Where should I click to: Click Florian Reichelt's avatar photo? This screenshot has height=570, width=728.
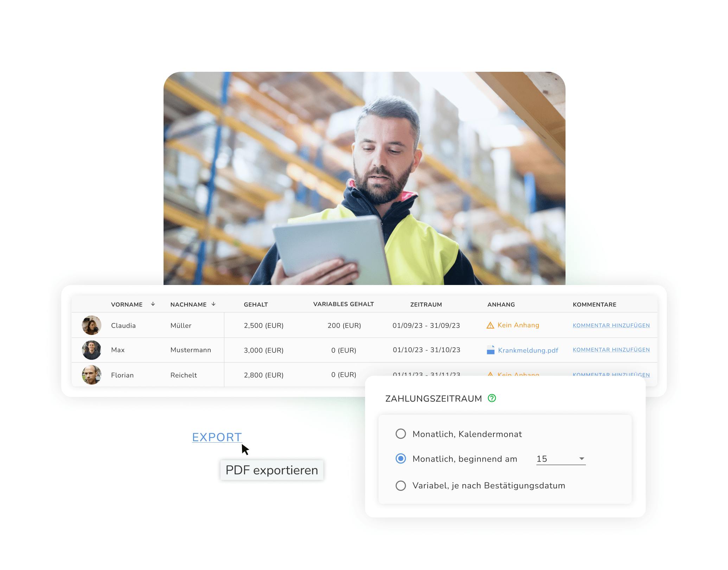tap(91, 375)
